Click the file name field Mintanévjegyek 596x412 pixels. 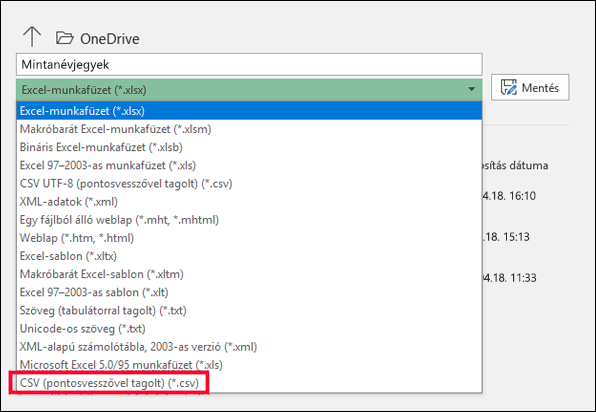pos(249,65)
